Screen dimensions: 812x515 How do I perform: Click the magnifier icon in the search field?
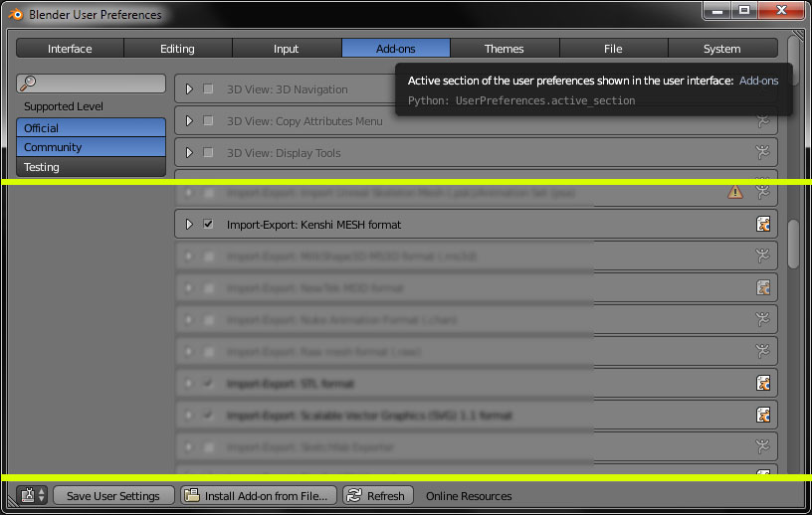[28, 83]
